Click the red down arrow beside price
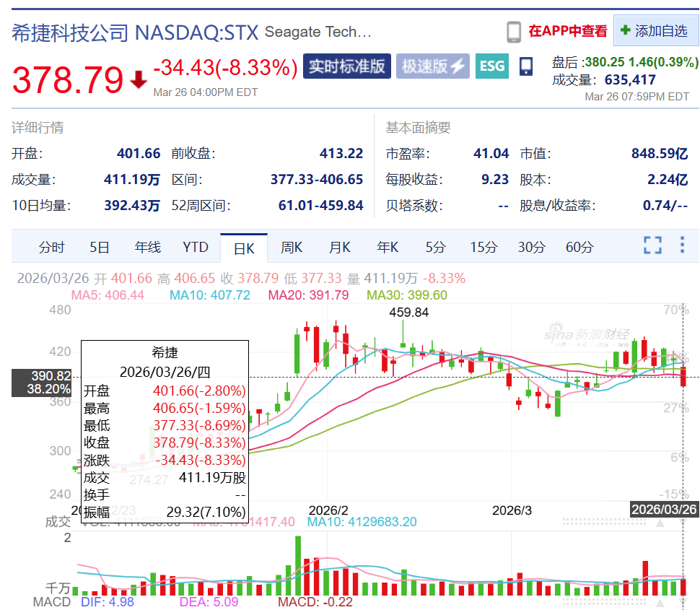Screen dimensions: 700x610 [x=139, y=80]
